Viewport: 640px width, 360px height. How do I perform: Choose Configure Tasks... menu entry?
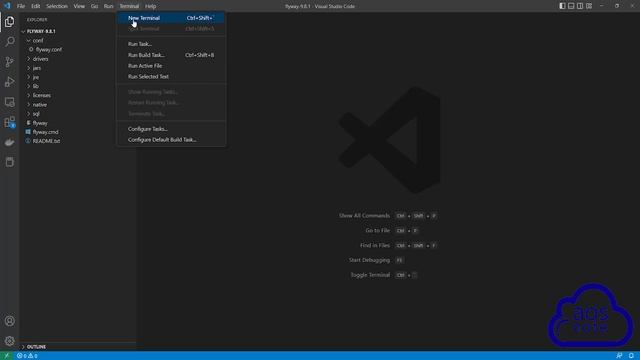click(x=171, y=129)
